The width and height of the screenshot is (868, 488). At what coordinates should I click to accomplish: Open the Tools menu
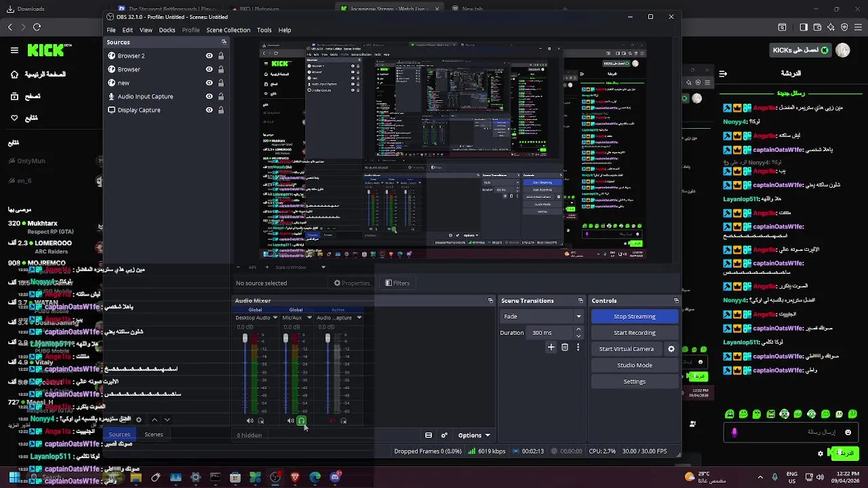264,30
